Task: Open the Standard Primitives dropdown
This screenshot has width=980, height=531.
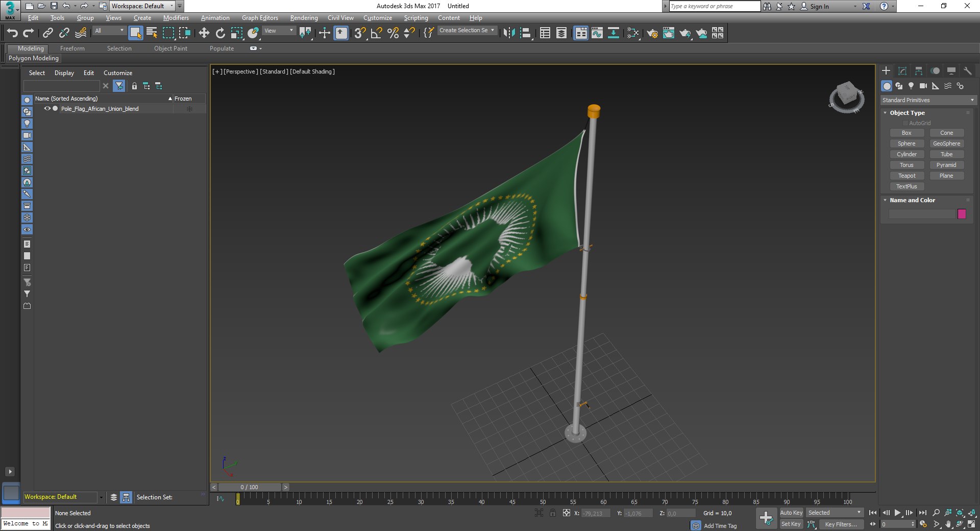Action: click(x=928, y=100)
